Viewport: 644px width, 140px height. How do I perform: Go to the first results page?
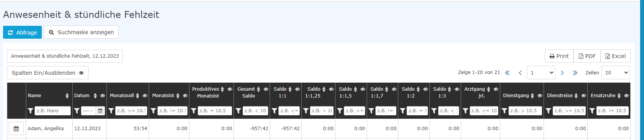coord(507,73)
